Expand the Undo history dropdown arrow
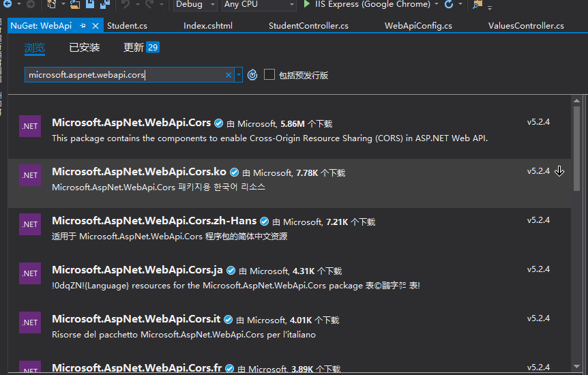 [138, 4]
